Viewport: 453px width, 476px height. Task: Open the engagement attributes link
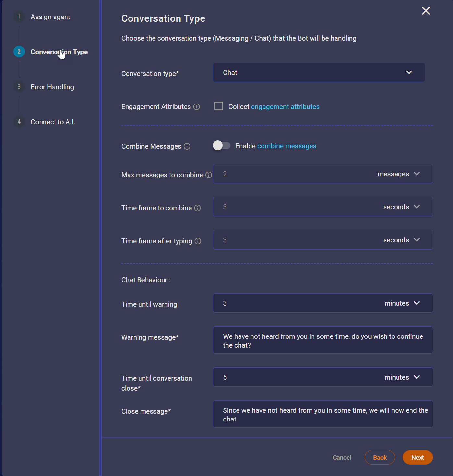[285, 107]
